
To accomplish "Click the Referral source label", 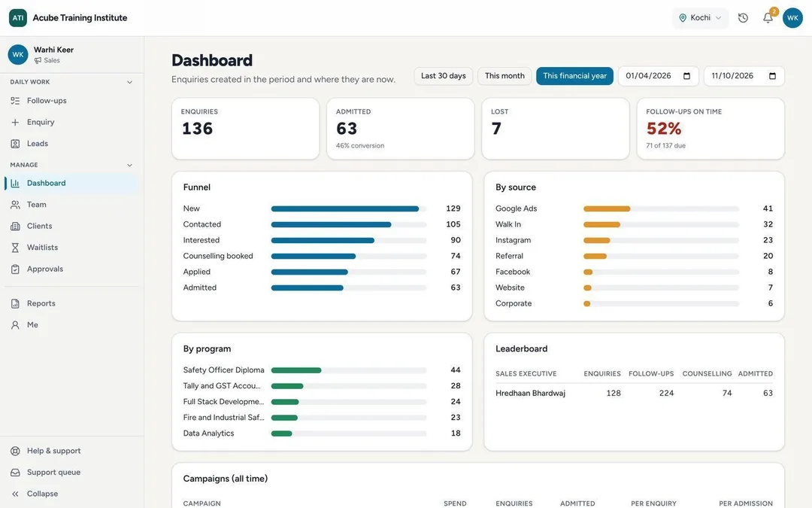I will tap(509, 256).
